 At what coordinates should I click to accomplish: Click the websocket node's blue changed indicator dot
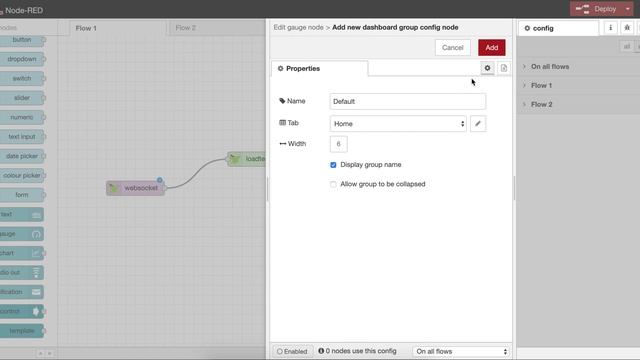pyautogui.click(x=160, y=180)
